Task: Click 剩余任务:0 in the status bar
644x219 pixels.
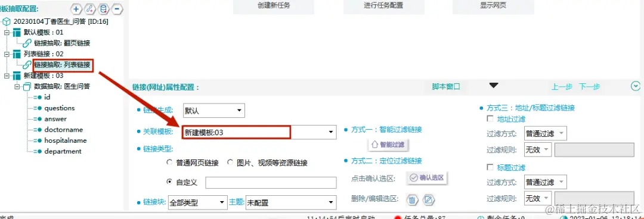Action: click(506, 217)
